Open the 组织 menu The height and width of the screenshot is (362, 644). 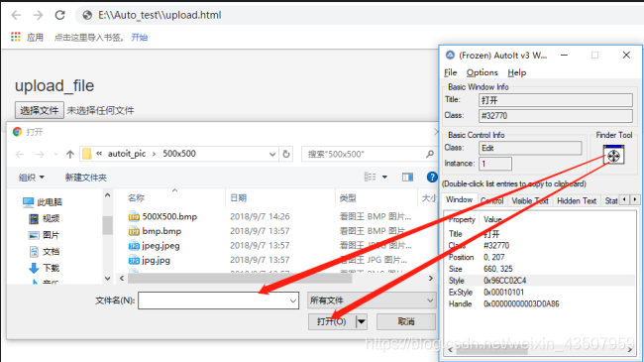[32, 178]
